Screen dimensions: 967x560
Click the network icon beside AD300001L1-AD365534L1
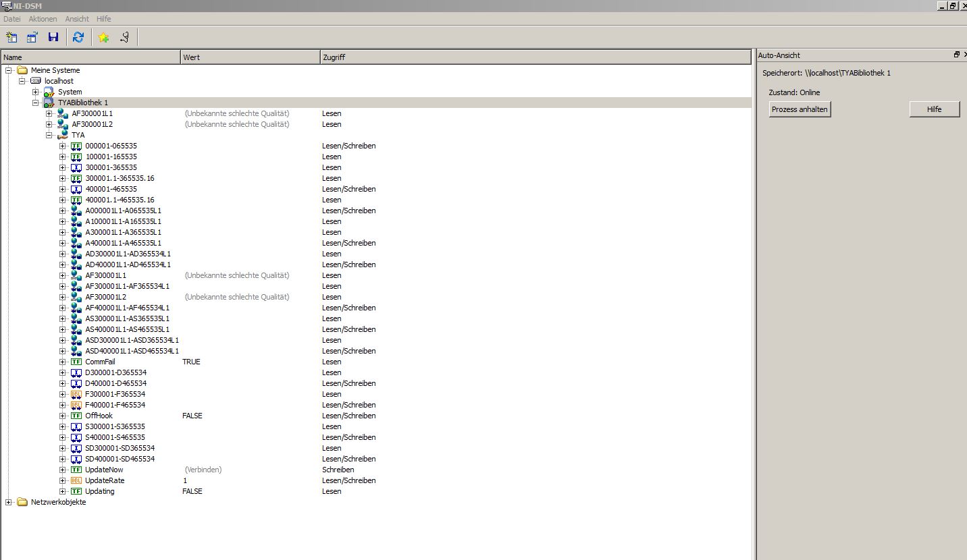tap(76, 254)
